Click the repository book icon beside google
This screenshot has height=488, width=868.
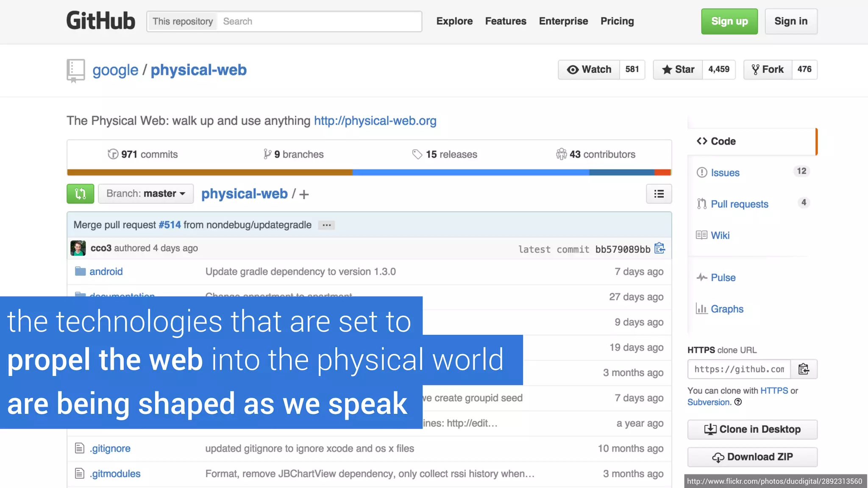click(75, 70)
